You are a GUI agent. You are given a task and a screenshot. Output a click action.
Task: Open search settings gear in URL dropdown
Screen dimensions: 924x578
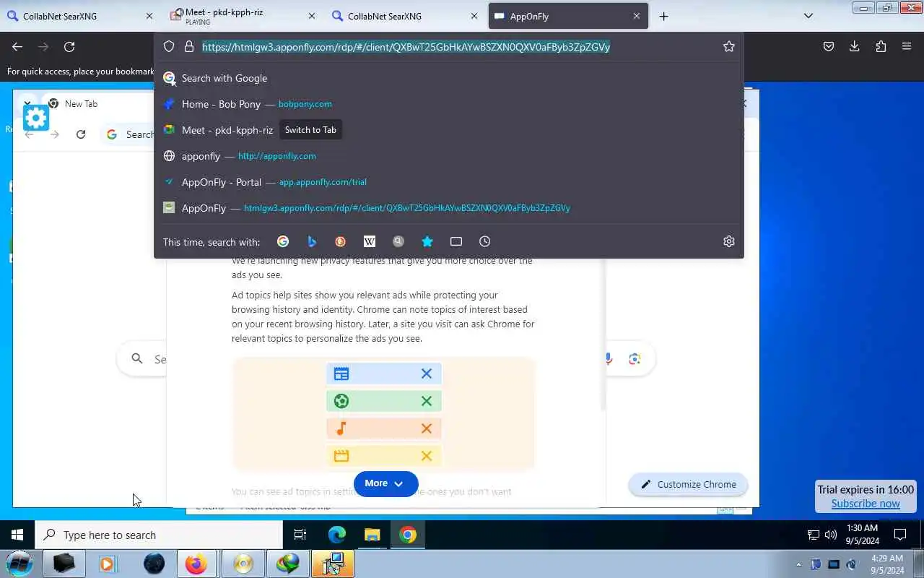729,241
